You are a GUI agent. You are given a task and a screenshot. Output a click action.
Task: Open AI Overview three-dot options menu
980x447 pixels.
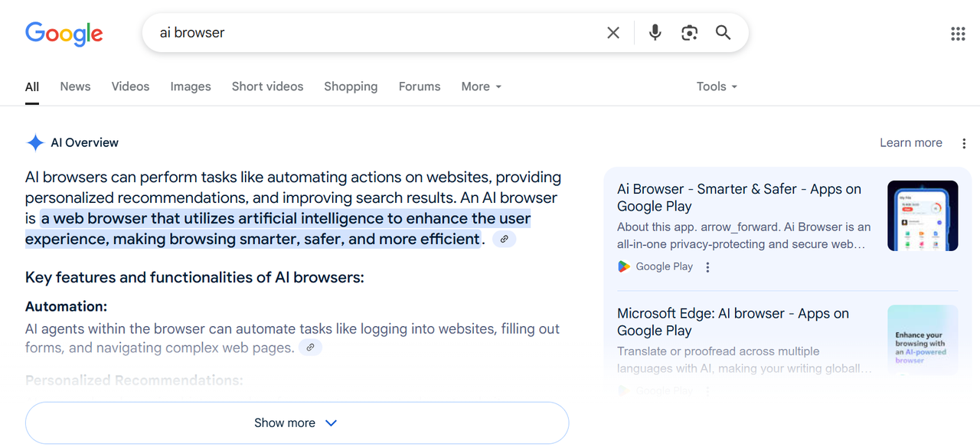[964, 143]
